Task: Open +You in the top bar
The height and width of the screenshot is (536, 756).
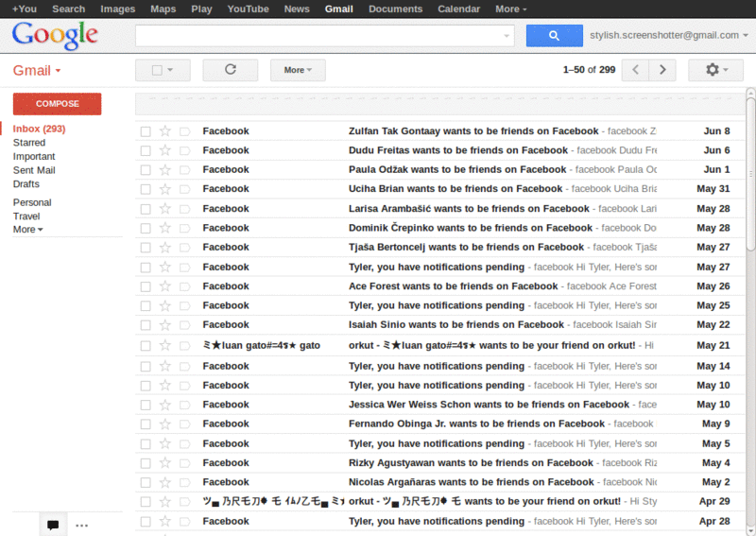Action: click(x=25, y=9)
